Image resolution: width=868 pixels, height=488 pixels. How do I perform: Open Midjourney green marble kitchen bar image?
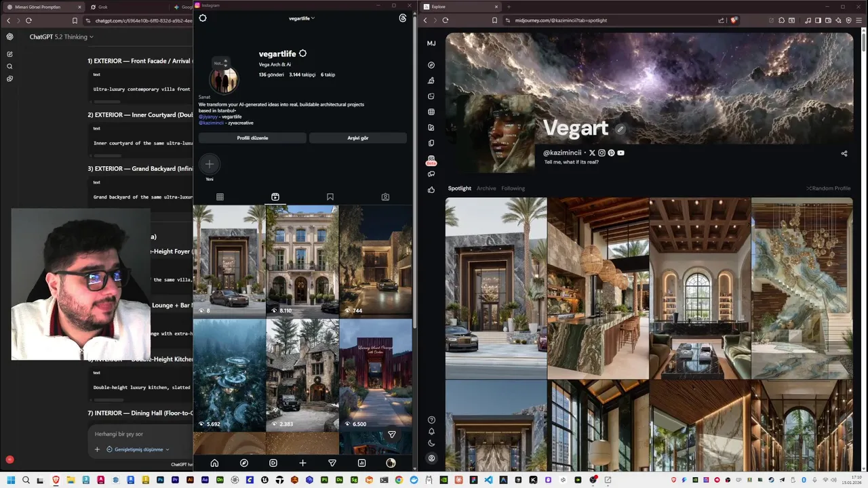coord(597,288)
